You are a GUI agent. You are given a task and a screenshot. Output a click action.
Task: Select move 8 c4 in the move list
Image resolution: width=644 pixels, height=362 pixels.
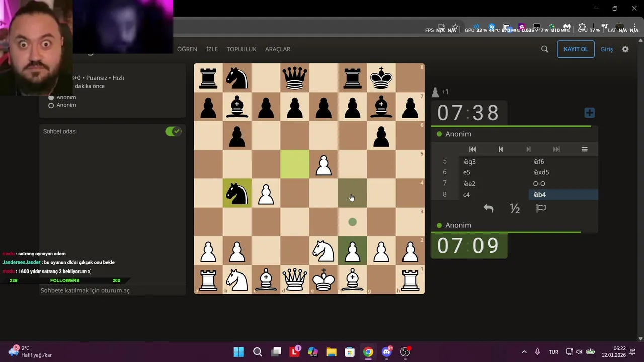tap(494, 195)
